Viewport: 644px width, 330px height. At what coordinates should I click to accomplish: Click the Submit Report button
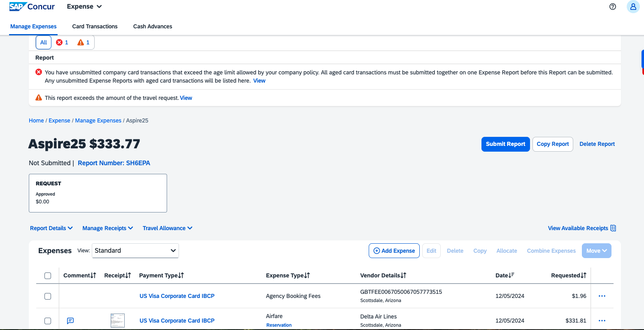pyautogui.click(x=506, y=144)
